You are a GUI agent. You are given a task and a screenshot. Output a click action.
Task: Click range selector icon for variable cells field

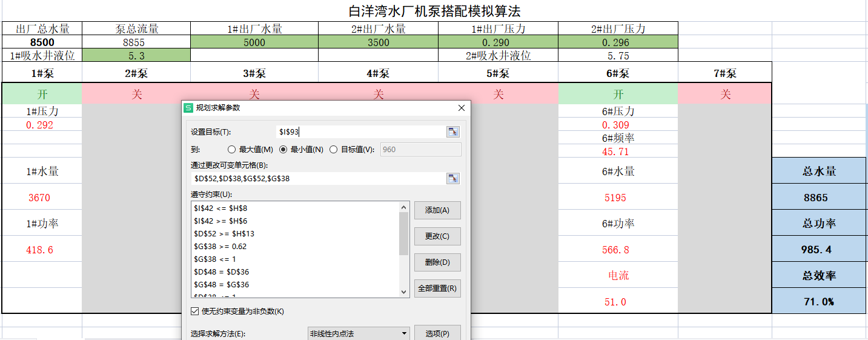click(x=452, y=178)
